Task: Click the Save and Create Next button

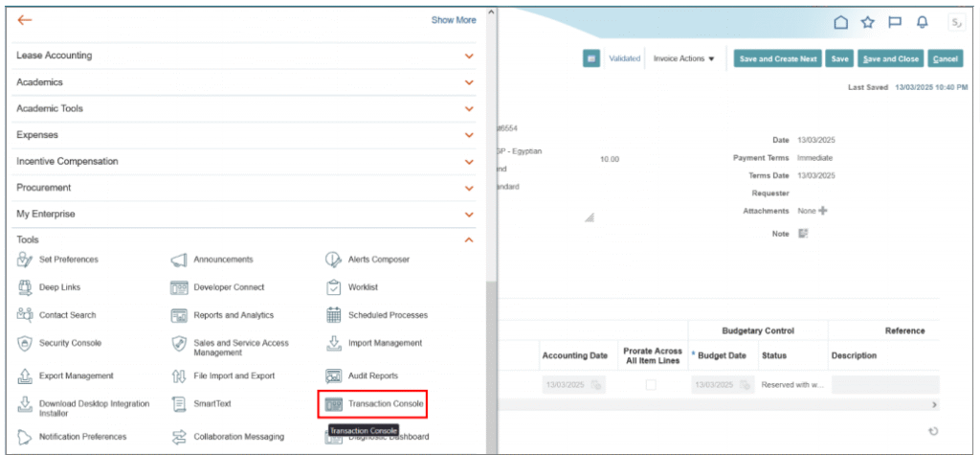Action: (777, 59)
